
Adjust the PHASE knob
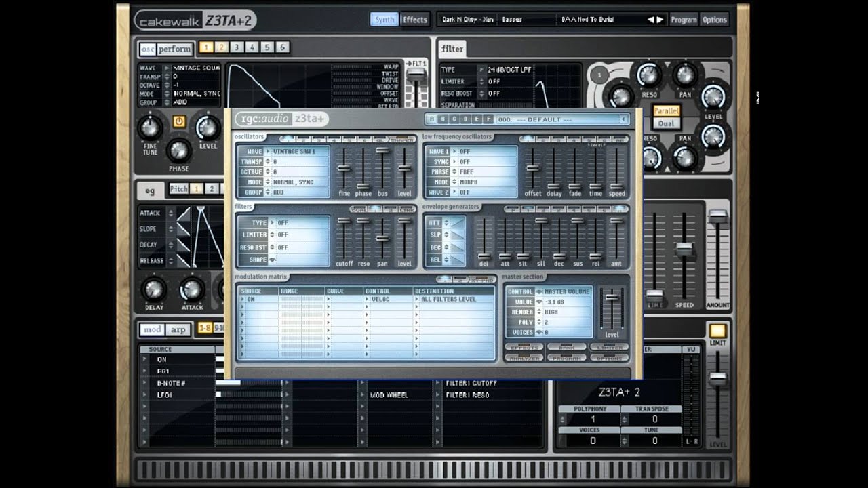tap(179, 150)
